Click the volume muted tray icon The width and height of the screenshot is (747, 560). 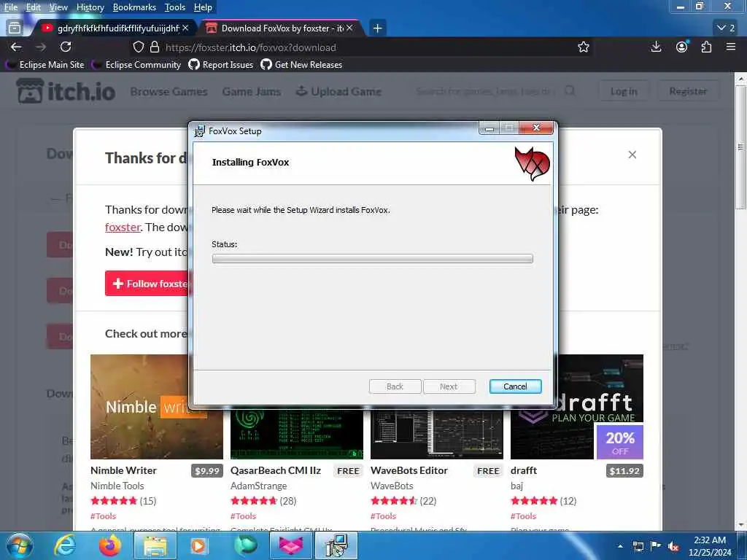(673, 546)
